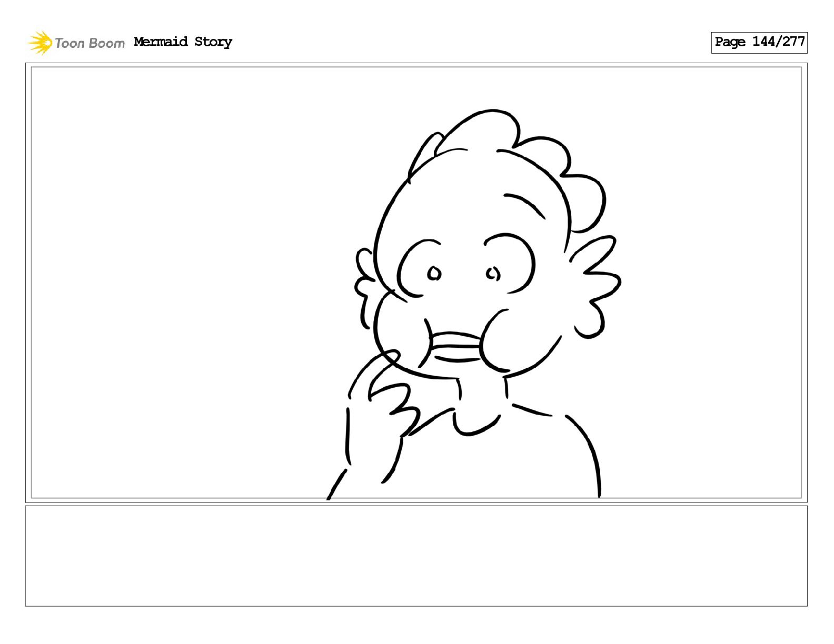Click the Page 144/277 indicator box
This screenshot has height=644, width=834.
[759, 42]
